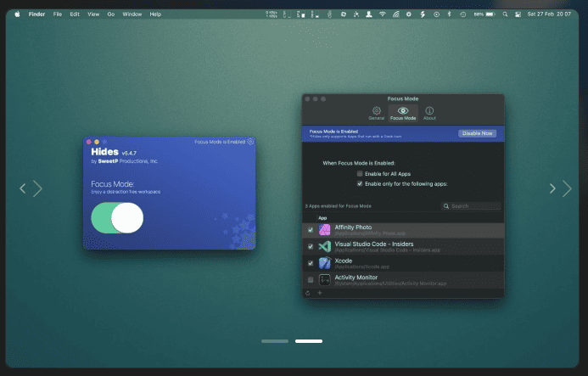
Task: Click the lightning bolt menu bar icon
Action: [423, 14]
